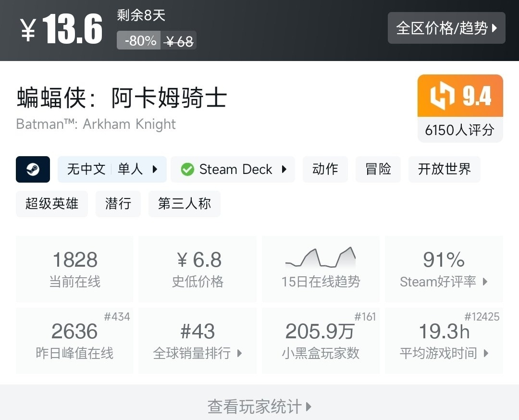Open the 查看玩家统计 link
The image size is (519, 420).
coord(259,407)
